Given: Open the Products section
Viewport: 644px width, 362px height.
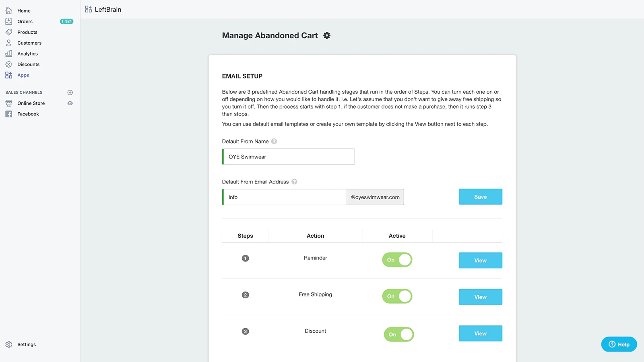Looking at the screenshot, I should 27,32.
